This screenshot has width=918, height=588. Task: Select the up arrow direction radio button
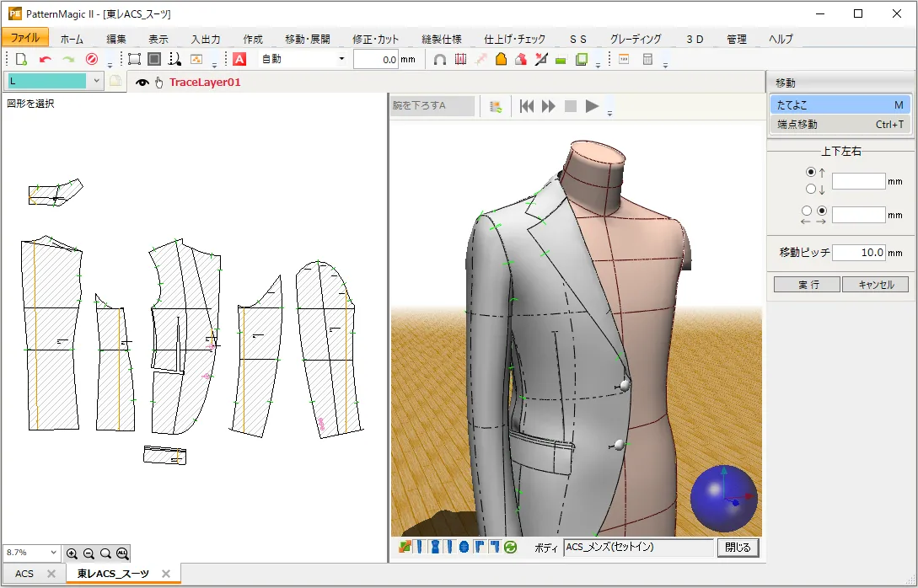click(x=811, y=173)
